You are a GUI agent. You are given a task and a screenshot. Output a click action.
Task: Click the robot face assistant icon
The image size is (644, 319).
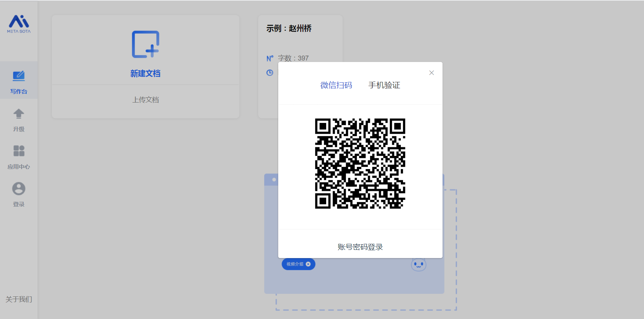[x=418, y=265]
